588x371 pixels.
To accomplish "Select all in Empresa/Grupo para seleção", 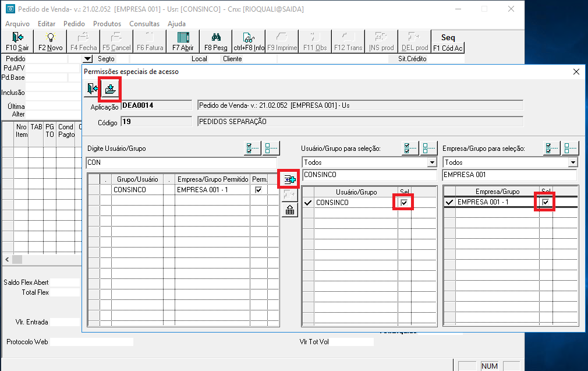I will (x=552, y=148).
